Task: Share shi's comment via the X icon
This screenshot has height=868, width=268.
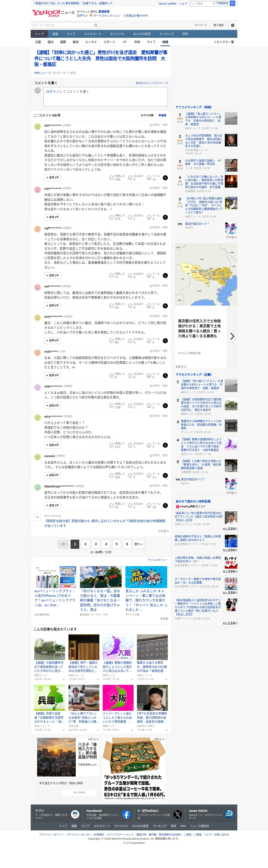Action: [x=165, y=178]
